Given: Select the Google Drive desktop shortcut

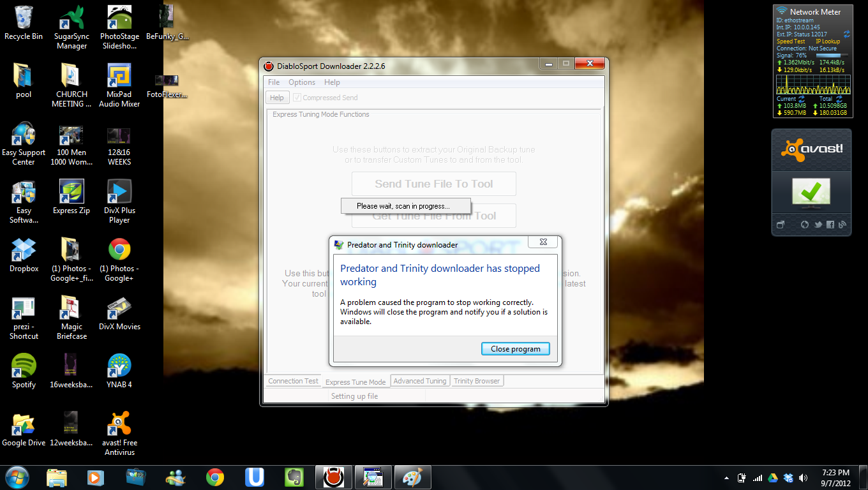Looking at the screenshot, I should pyautogui.click(x=24, y=429).
